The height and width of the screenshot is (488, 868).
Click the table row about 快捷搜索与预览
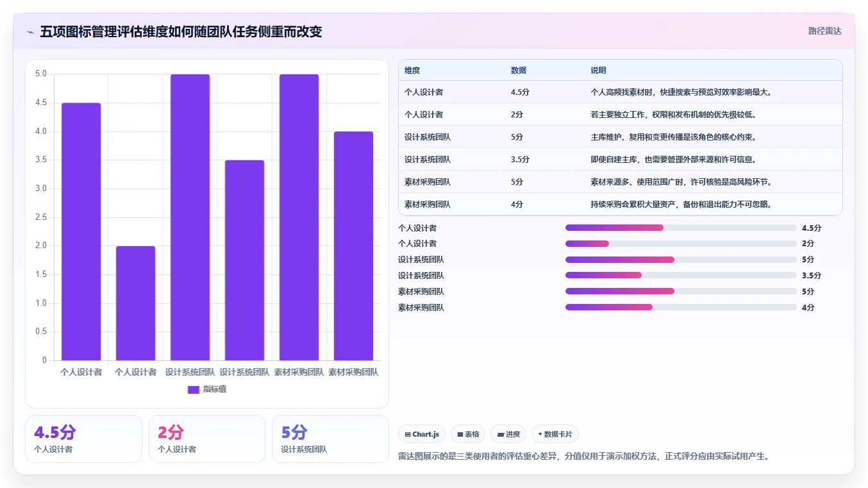click(x=620, y=92)
